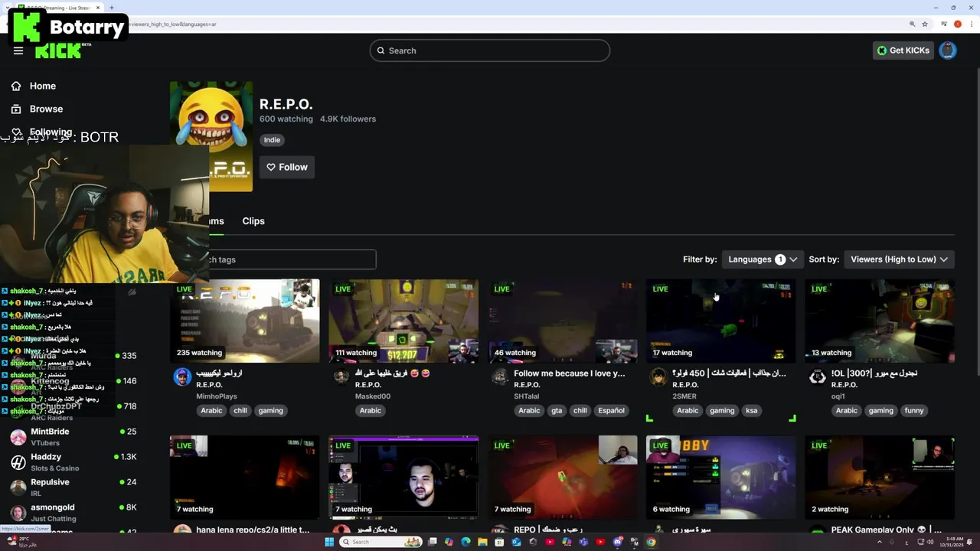Click MimhoPlays channel avatar

point(182,377)
